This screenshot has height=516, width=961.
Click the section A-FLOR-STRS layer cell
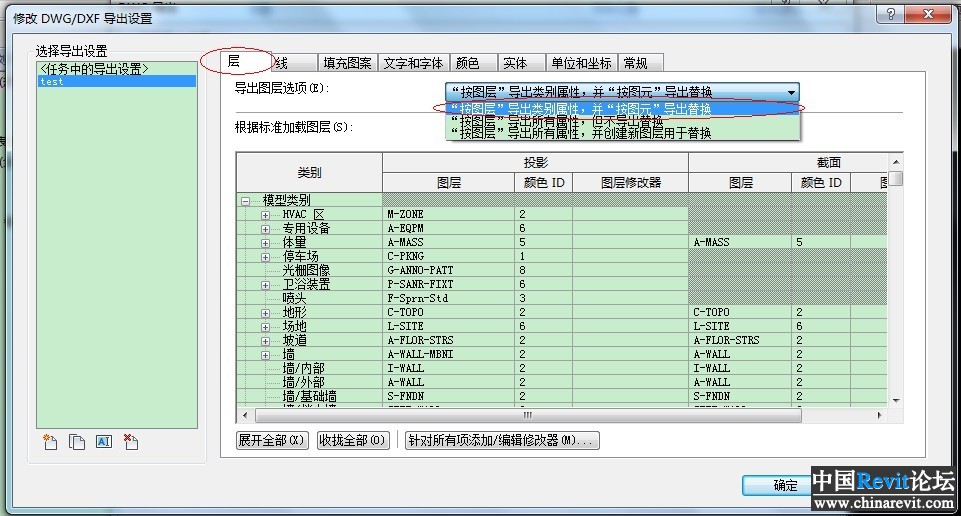(740, 340)
